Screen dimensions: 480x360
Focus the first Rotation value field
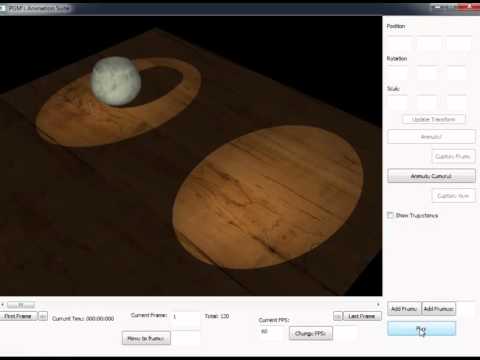[x=398, y=73]
